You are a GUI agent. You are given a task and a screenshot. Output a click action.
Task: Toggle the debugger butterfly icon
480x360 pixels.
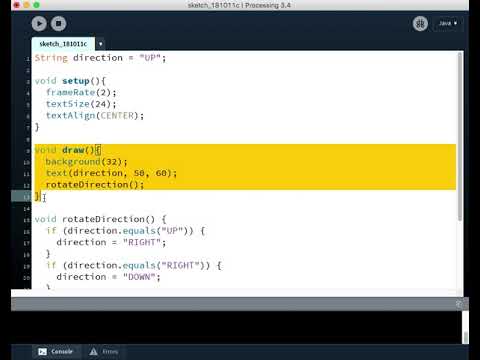pyautogui.click(x=420, y=24)
